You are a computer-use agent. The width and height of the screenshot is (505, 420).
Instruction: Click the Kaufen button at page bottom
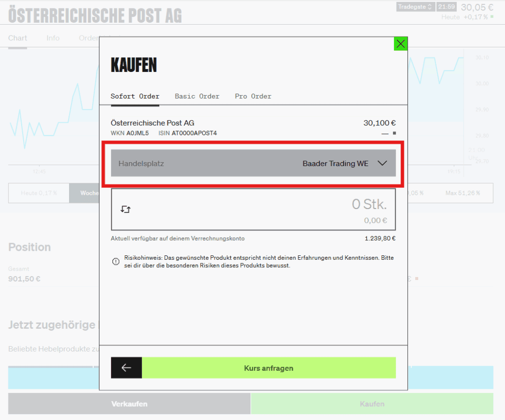(x=372, y=404)
